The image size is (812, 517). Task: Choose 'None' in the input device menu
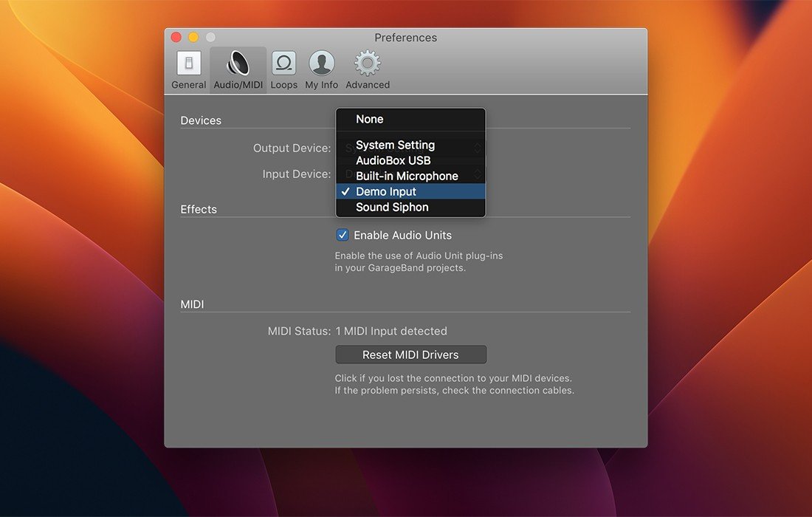point(369,119)
